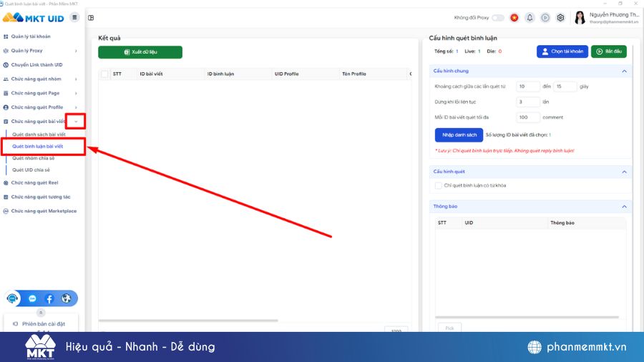Open Quản lý Proxy menu item
The image size is (644, 362).
[26, 51]
